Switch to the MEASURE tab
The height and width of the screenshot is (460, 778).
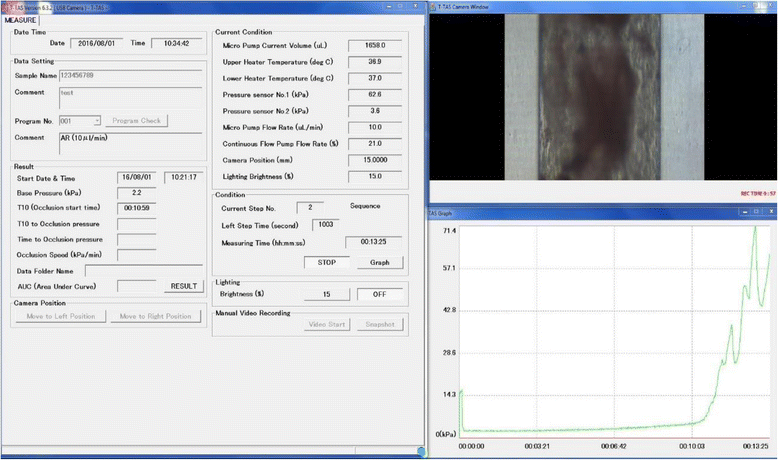(18, 18)
